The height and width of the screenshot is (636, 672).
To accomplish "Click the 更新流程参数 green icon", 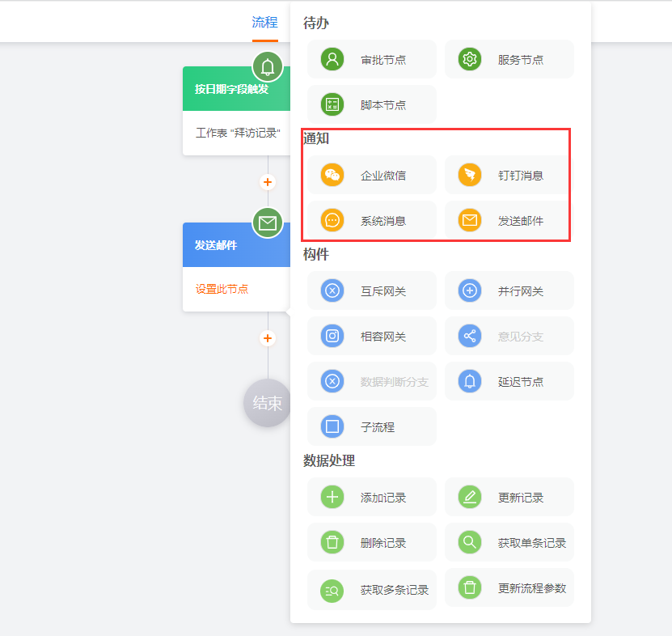I will [470, 587].
